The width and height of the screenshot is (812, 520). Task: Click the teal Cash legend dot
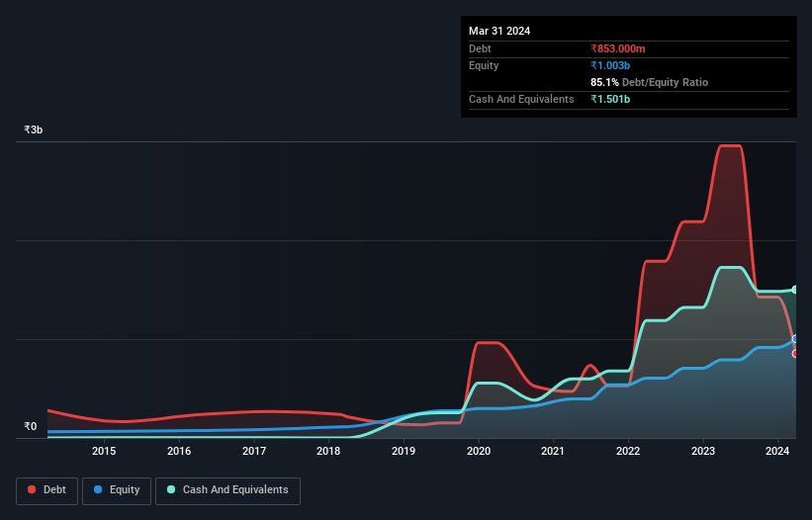click(x=171, y=489)
